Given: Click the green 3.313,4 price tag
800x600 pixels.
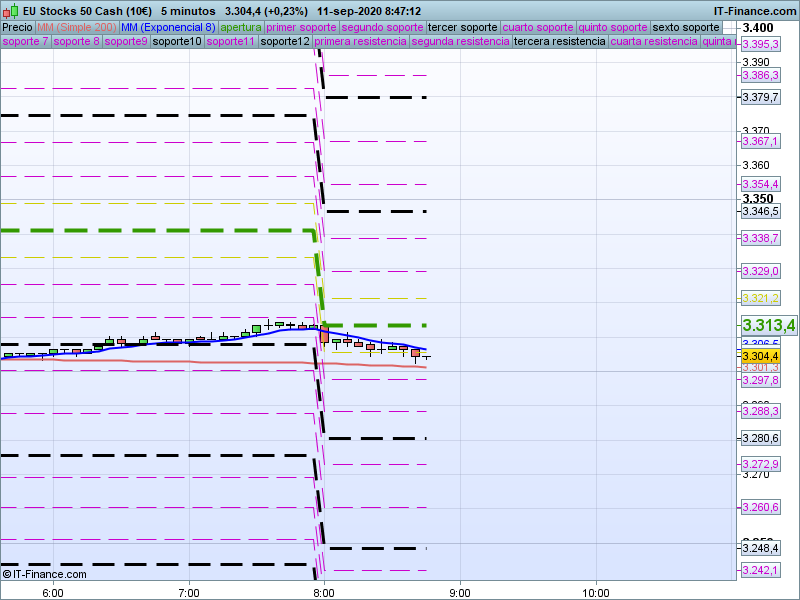Looking at the screenshot, I should [x=769, y=325].
